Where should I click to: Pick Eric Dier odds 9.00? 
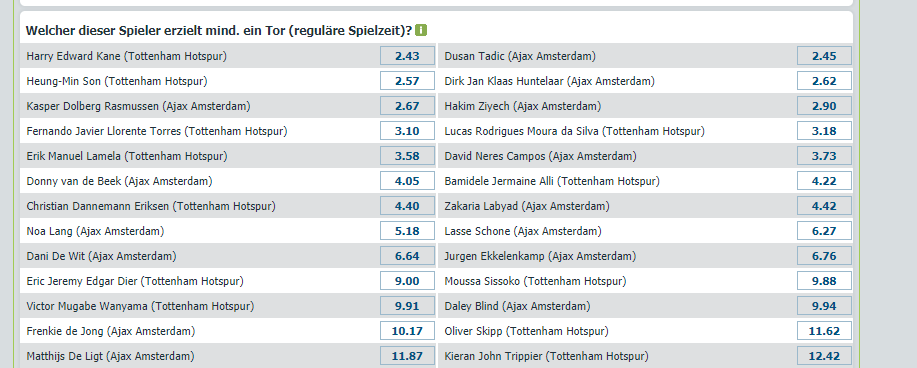click(x=407, y=281)
